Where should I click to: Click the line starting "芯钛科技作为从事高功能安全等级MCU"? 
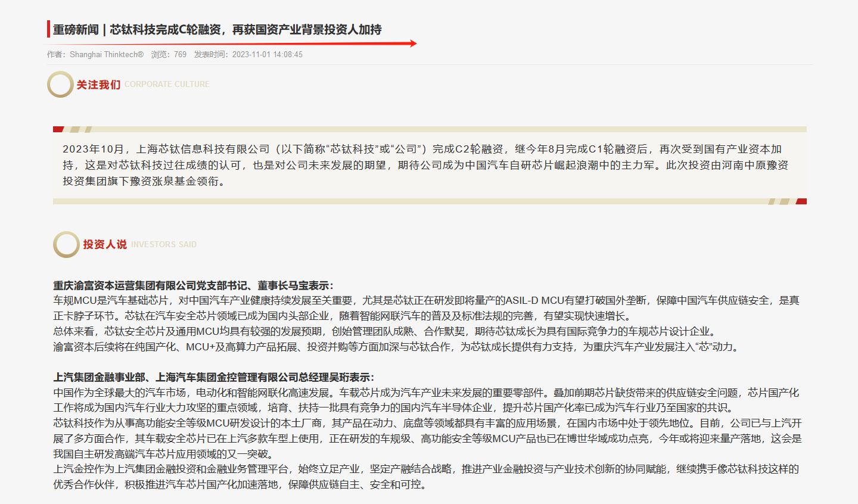(427, 423)
